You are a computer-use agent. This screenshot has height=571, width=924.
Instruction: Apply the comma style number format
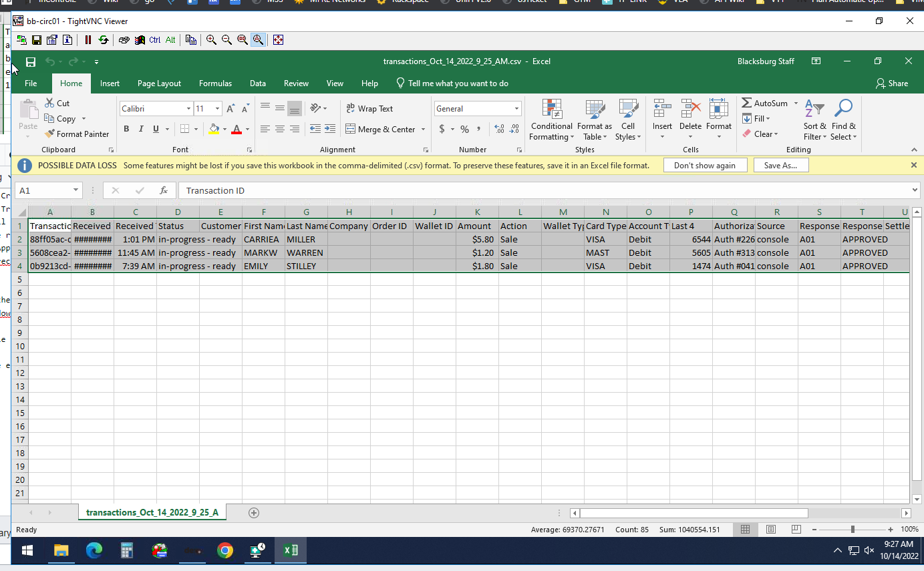click(x=479, y=129)
